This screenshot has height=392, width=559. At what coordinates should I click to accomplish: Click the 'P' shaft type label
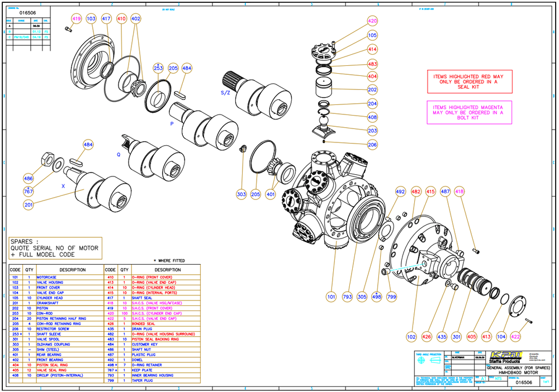click(172, 124)
